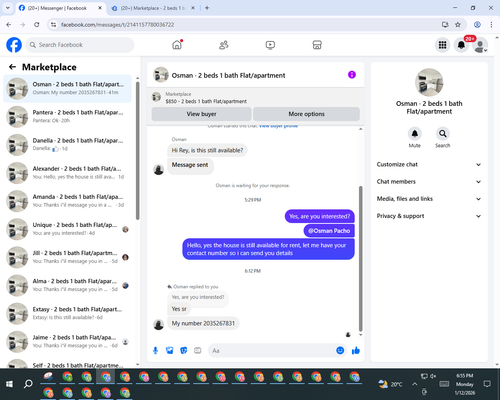Open the Windows notification center
The image size is (500, 400).
487,384
